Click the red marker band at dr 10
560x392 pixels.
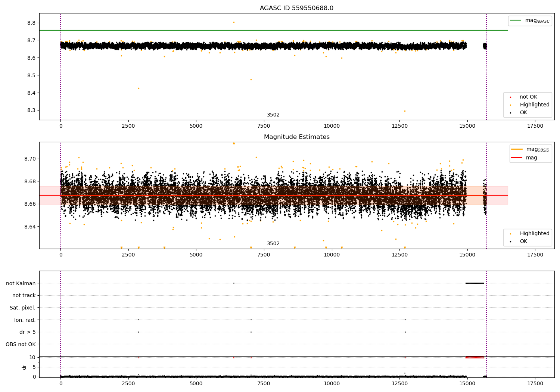pos(475,357)
